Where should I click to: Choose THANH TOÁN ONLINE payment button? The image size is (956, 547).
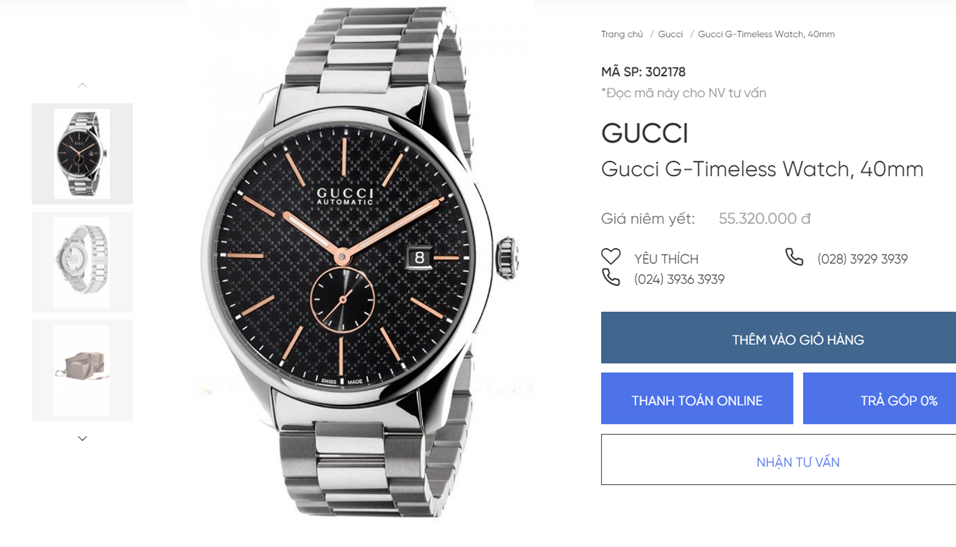tap(697, 399)
